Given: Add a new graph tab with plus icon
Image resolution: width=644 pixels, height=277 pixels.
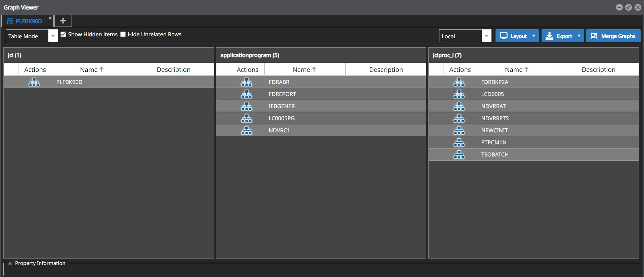Looking at the screenshot, I should coord(63,21).
